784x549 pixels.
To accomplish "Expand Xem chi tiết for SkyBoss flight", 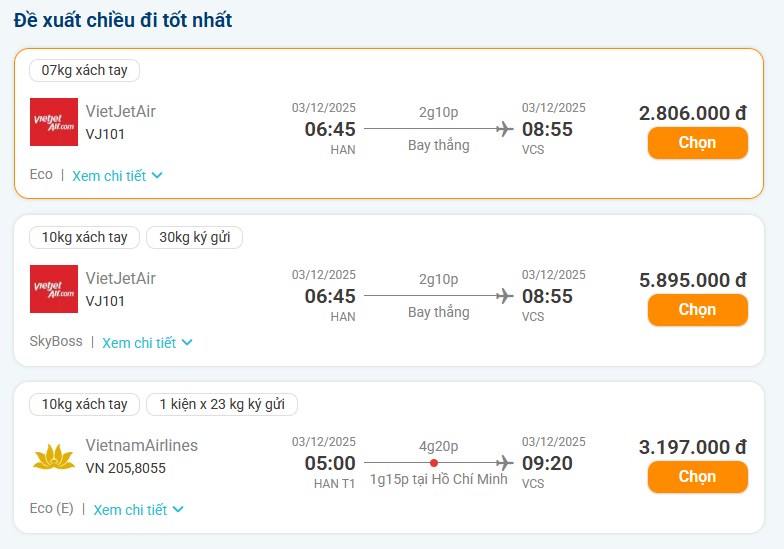I will point(147,343).
